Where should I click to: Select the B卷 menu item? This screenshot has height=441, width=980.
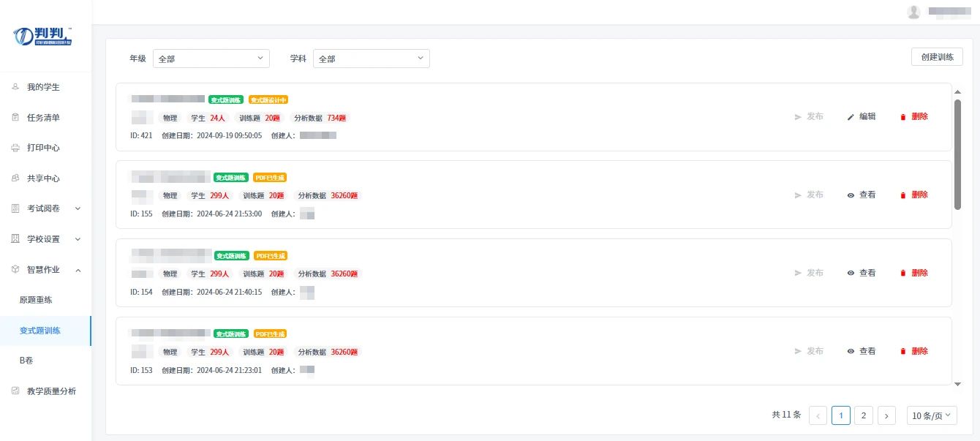(26, 361)
